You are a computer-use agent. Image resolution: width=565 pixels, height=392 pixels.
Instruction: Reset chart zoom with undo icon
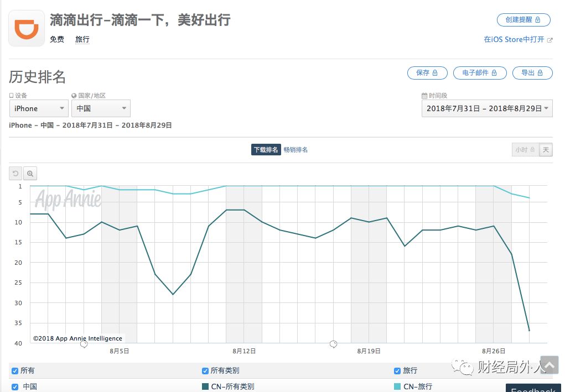[x=15, y=174]
